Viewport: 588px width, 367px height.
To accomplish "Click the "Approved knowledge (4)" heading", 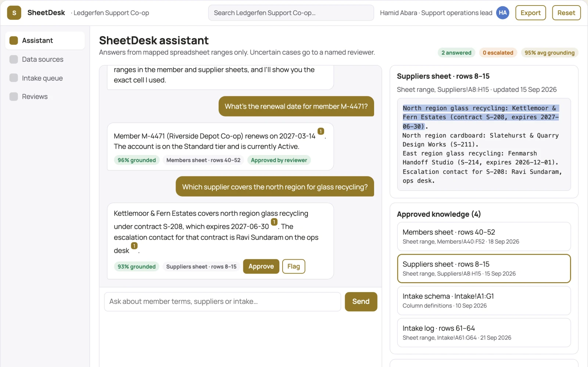I will tap(439, 214).
